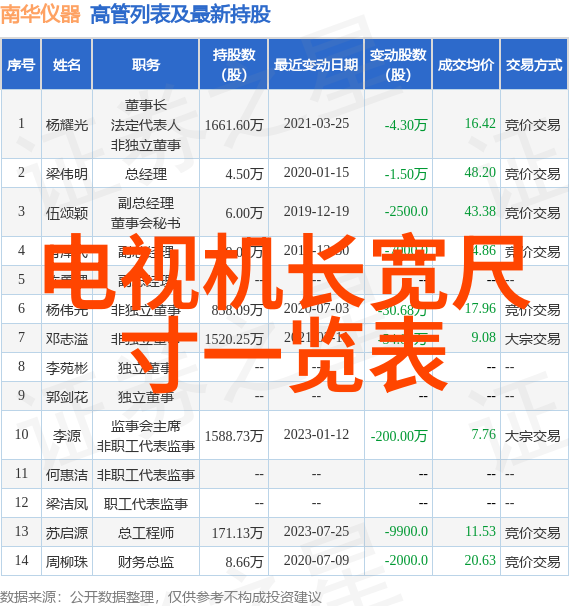The height and width of the screenshot is (606, 569).
Task: Click the average price 48.20
Action: coord(480,172)
